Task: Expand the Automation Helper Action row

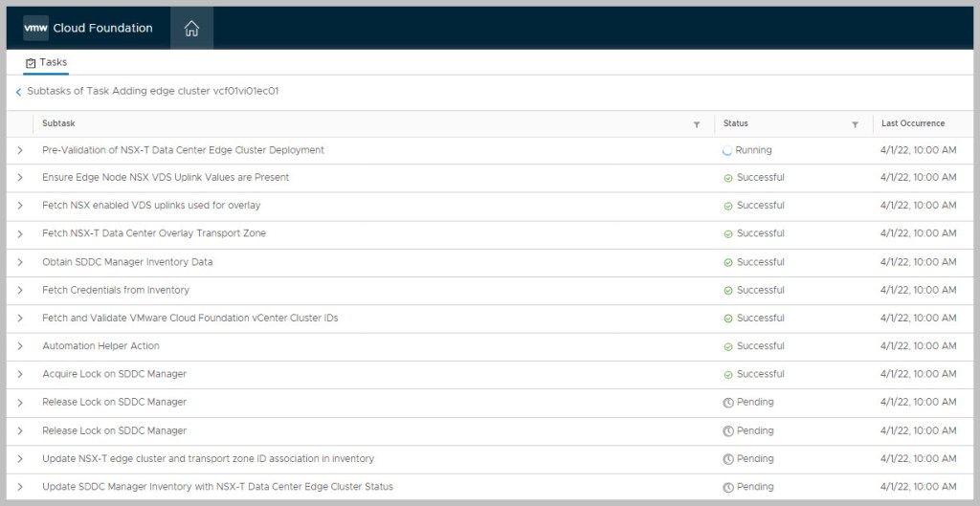Action: (x=20, y=346)
